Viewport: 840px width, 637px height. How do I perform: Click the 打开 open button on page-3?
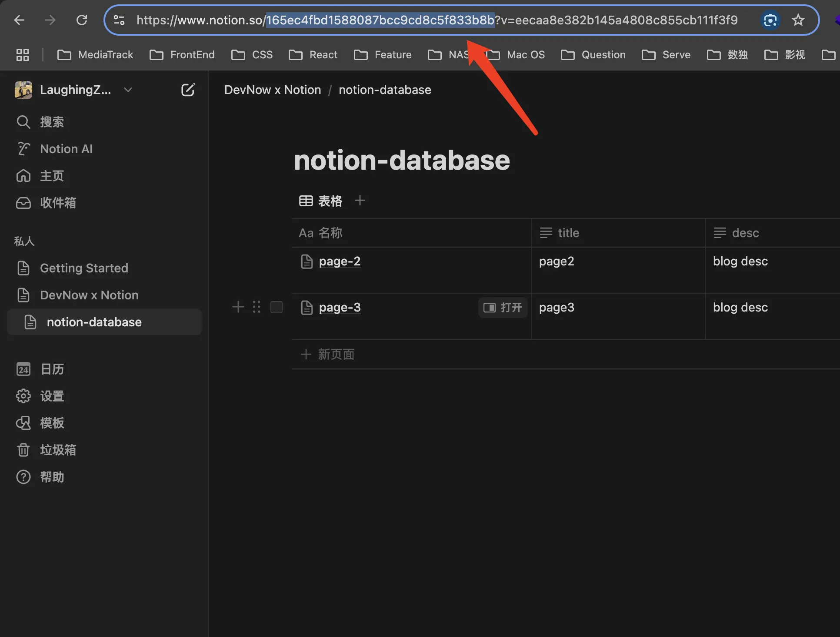[503, 308]
